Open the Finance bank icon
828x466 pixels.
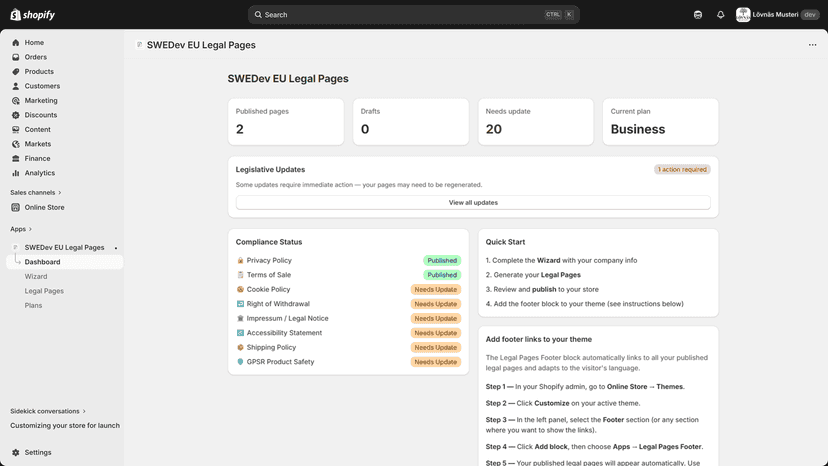pos(15,159)
